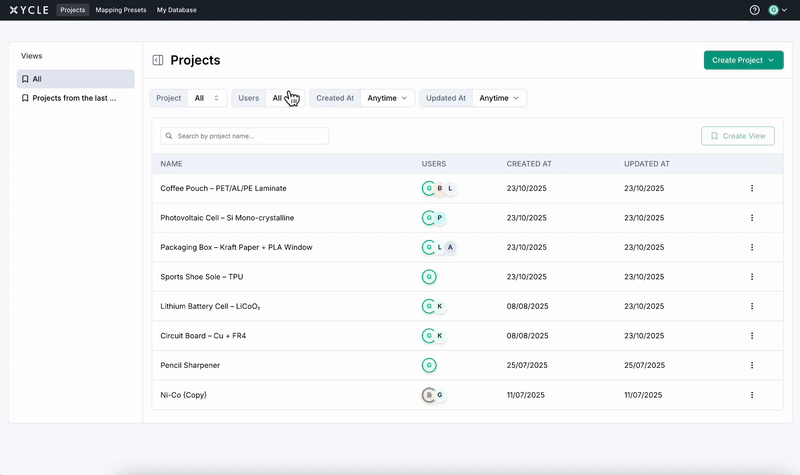Open My Database tab
This screenshot has height=475, width=800.
click(177, 10)
